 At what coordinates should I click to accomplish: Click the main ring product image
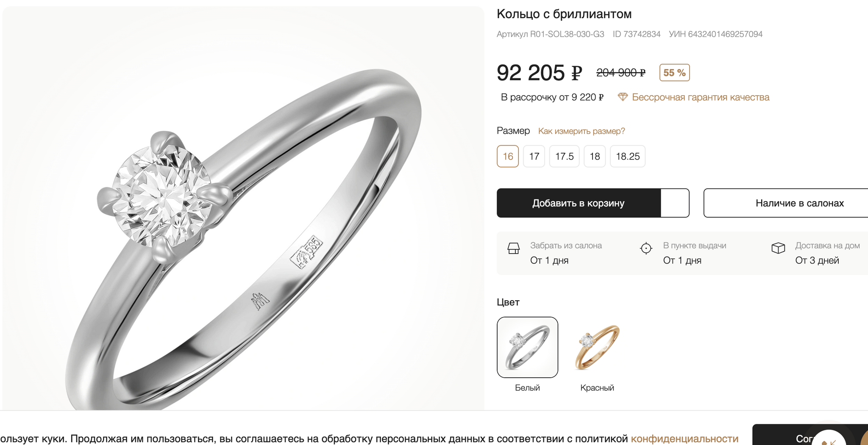pyautogui.click(x=243, y=208)
